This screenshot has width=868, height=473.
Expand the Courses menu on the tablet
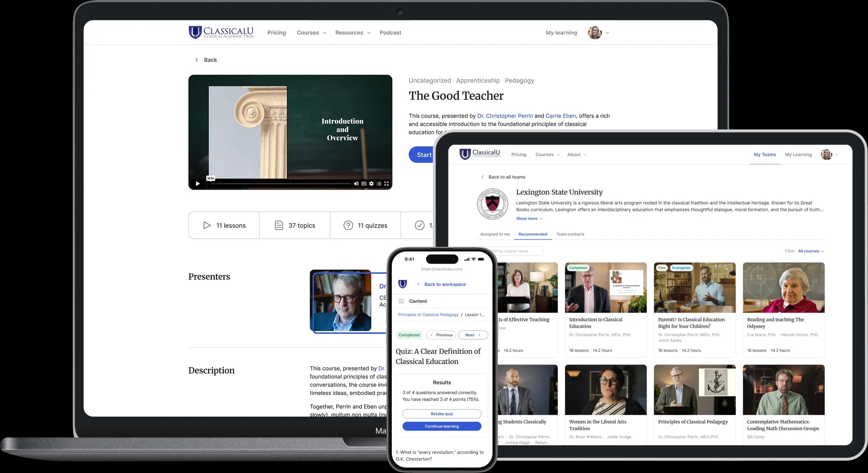(x=548, y=154)
